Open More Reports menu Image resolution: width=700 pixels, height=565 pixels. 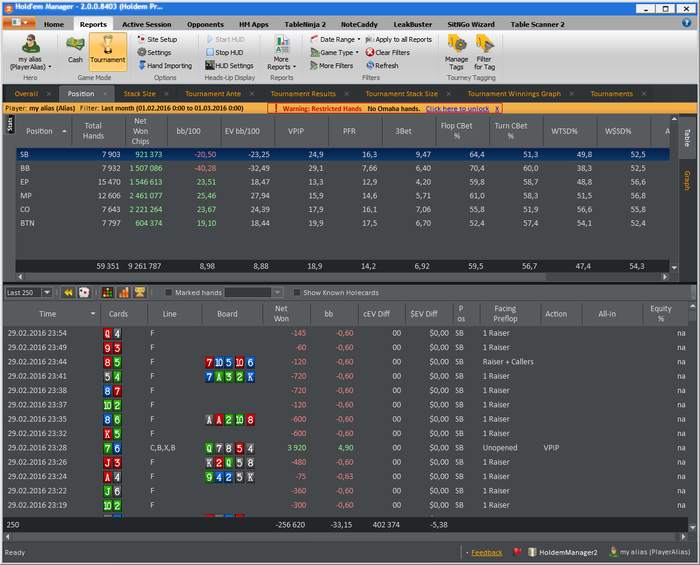tap(282, 53)
